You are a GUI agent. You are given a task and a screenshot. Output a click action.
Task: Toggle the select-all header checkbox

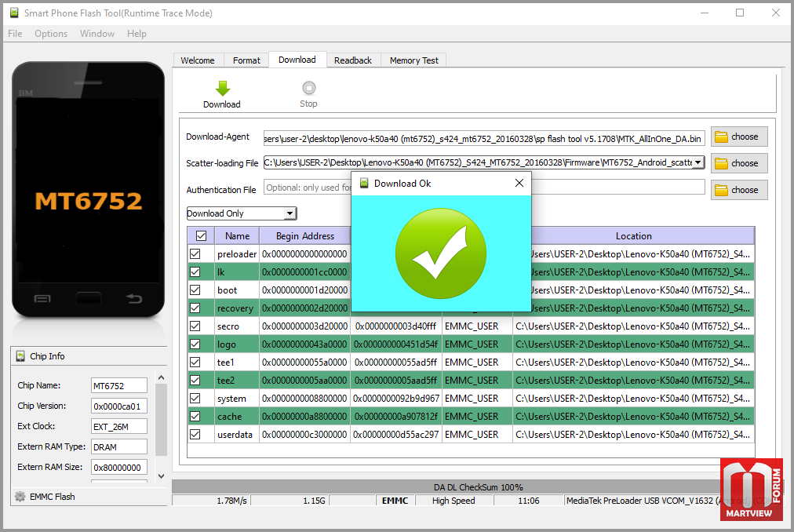201,235
